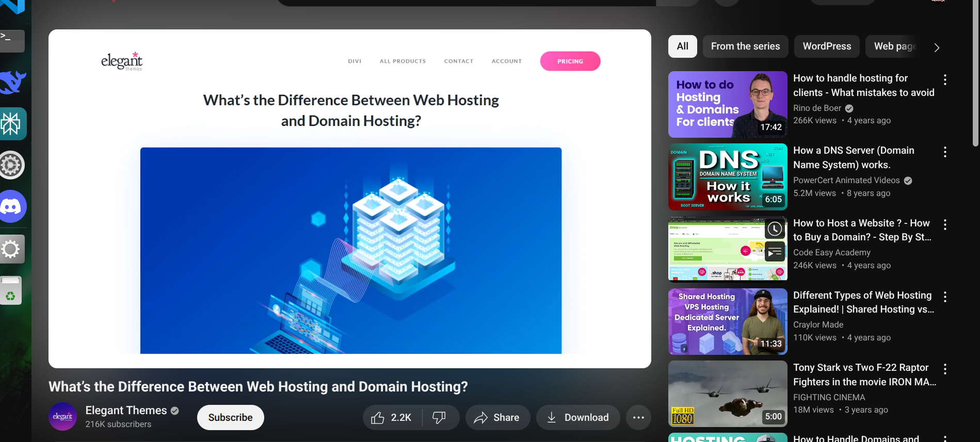
Task: Open the teal Perplexity-style dock icon
Action: click(12, 124)
